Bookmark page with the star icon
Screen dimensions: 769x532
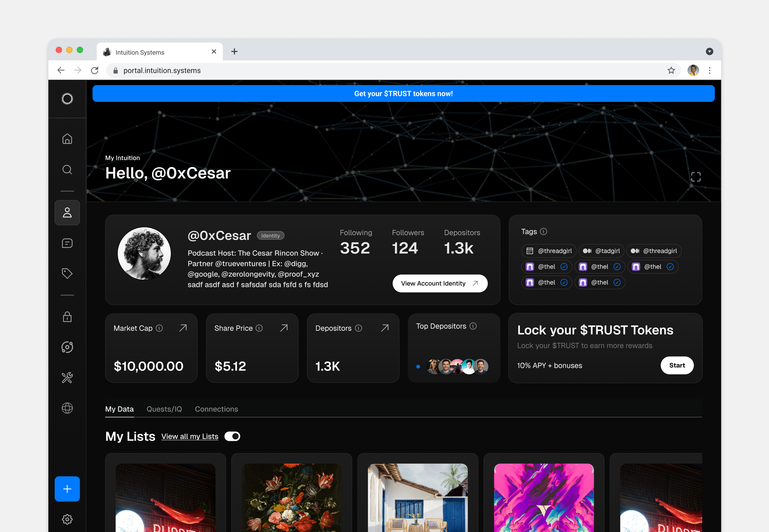coord(671,70)
